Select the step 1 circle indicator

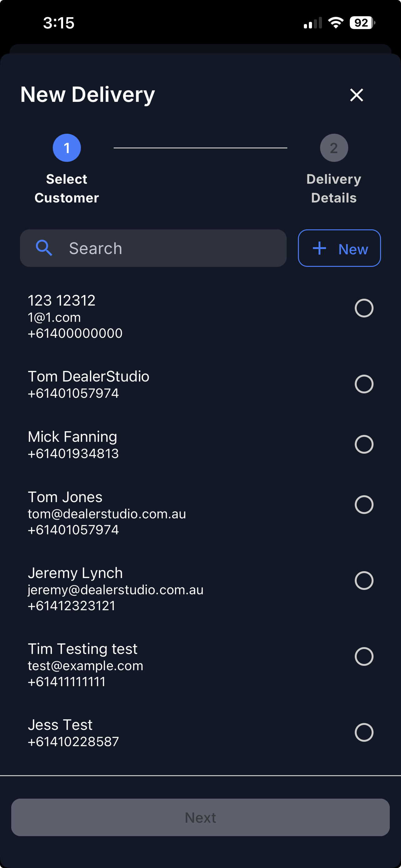67,148
